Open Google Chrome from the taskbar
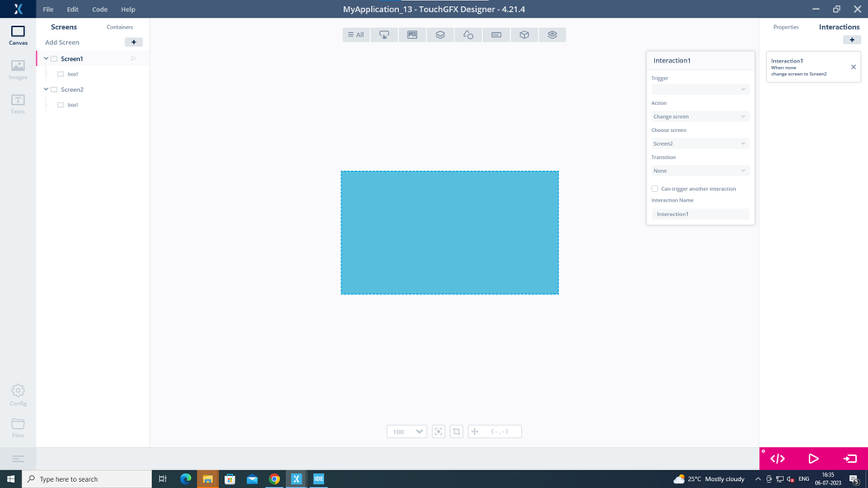868x488 pixels. click(x=274, y=479)
